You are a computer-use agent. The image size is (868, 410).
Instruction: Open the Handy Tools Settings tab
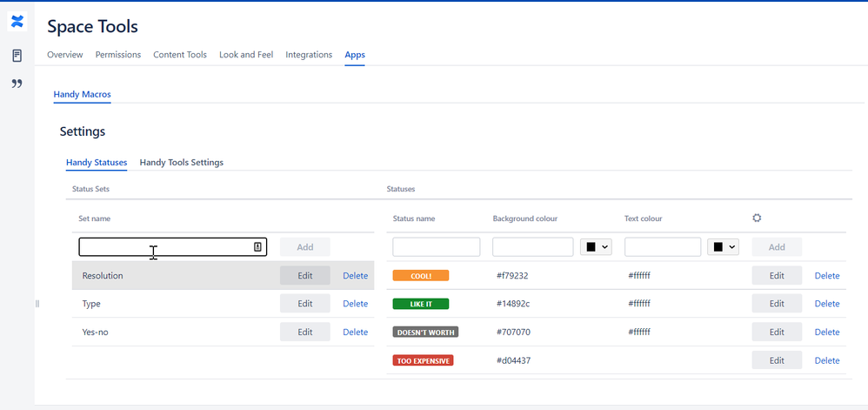pos(182,162)
